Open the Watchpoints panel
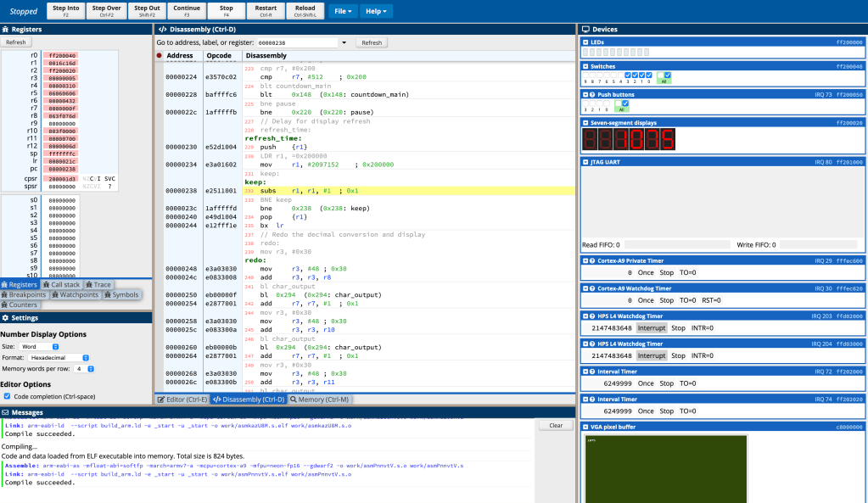Image resolution: width=868 pixels, height=503 pixels. [x=74, y=295]
